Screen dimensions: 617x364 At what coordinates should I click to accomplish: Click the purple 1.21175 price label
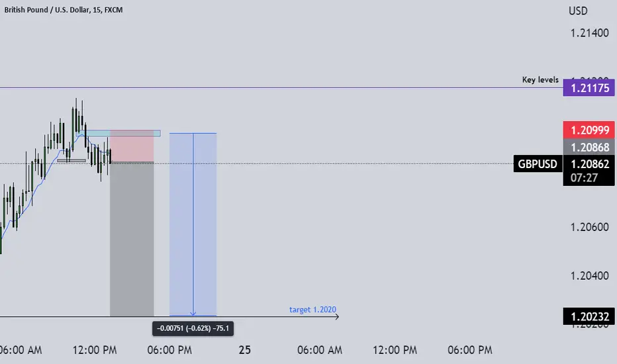(x=589, y=88)
